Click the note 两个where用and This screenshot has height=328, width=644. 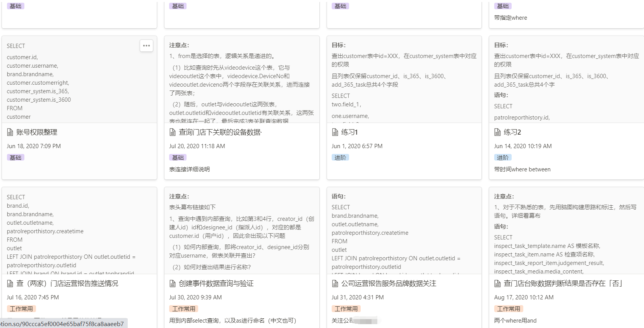point(515,321)
